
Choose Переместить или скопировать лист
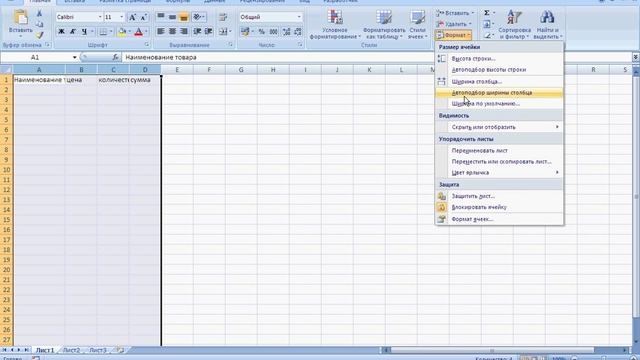tap(500, 162)
